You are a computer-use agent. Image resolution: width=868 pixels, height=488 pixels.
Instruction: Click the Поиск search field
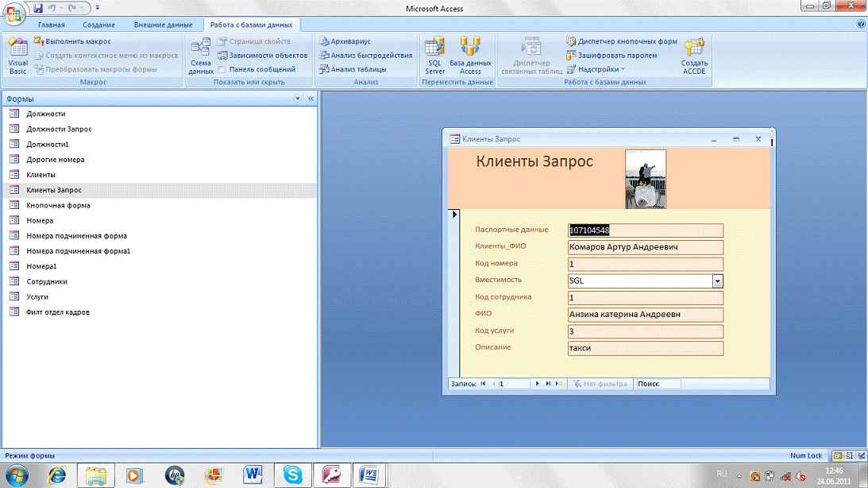(x=658, y=384)
